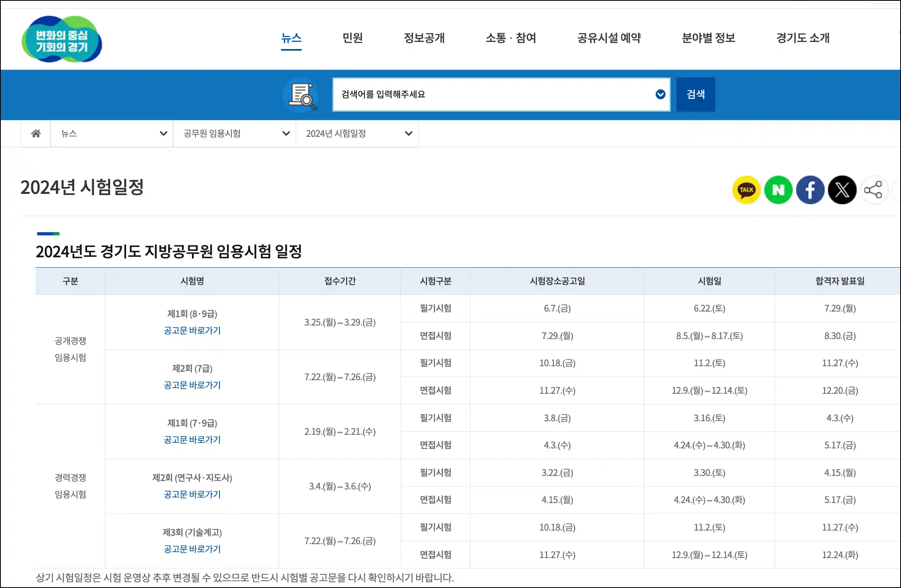Share page on X icon
Screen dimensions: 901x588
pos(842,190)
